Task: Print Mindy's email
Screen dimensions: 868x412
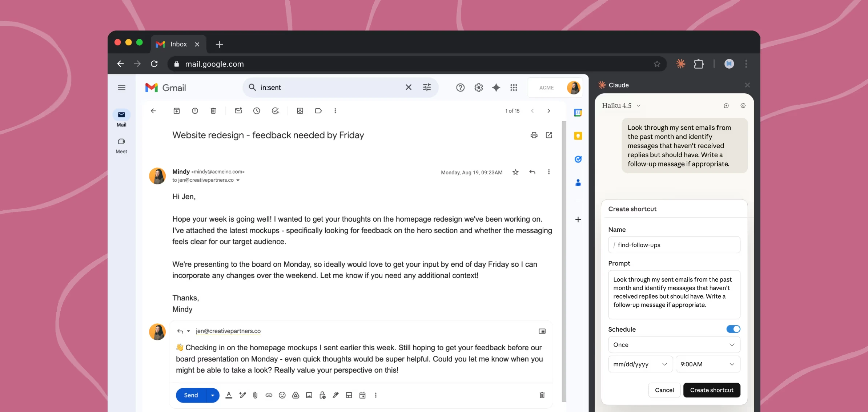Action: pyautogui.click(x=534, y=135)
